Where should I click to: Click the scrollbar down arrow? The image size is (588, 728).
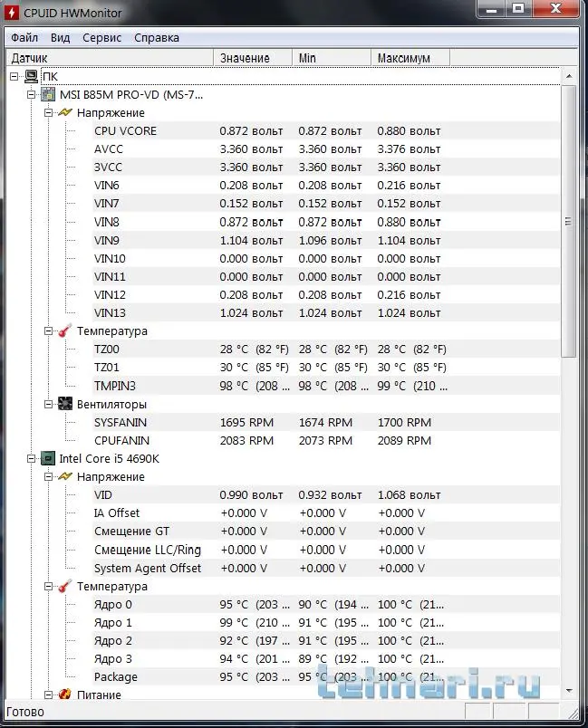point(568,691)
